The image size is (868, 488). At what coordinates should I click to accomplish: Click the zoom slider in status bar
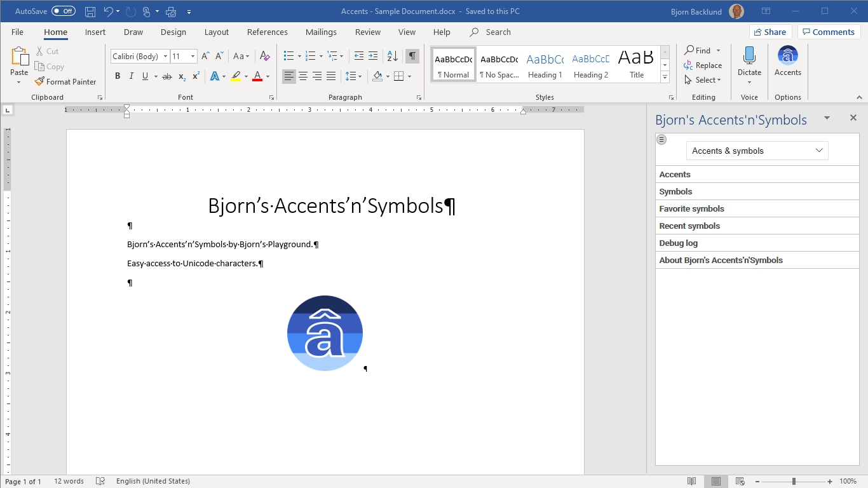point(793,481)
